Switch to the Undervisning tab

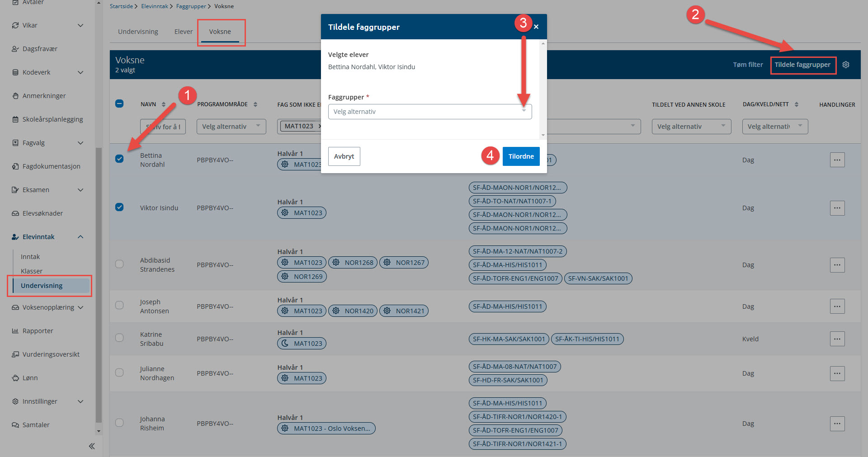point(138,32)
